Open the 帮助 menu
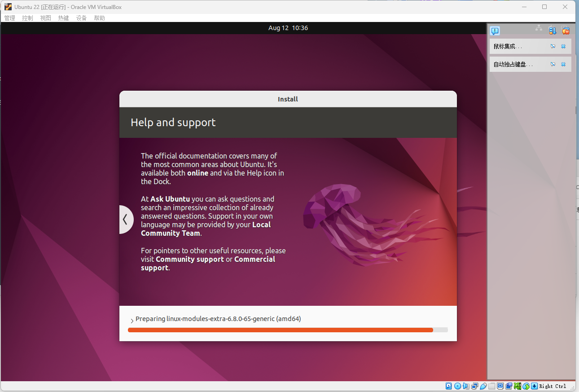 99,18
